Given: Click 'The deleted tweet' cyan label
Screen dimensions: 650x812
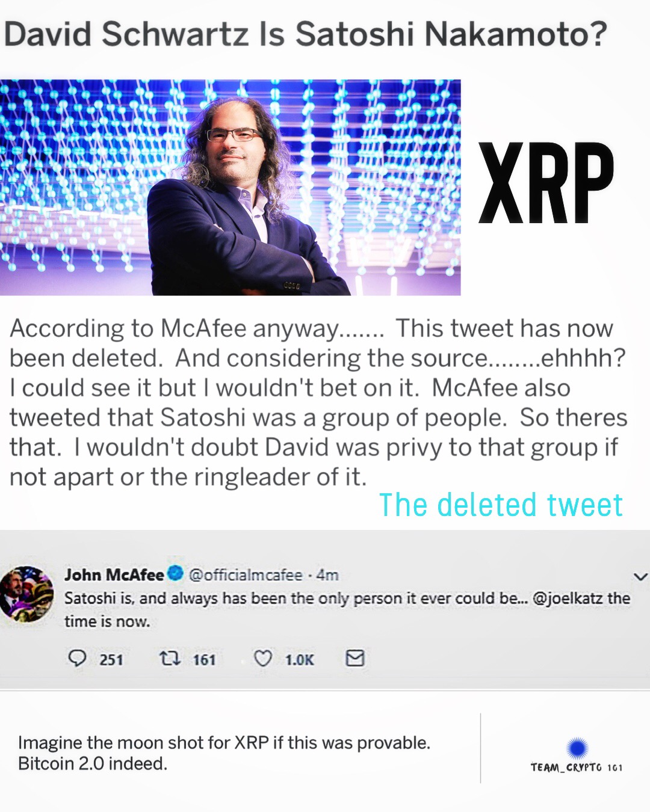Looking at the screenshot, I should 501,505.
